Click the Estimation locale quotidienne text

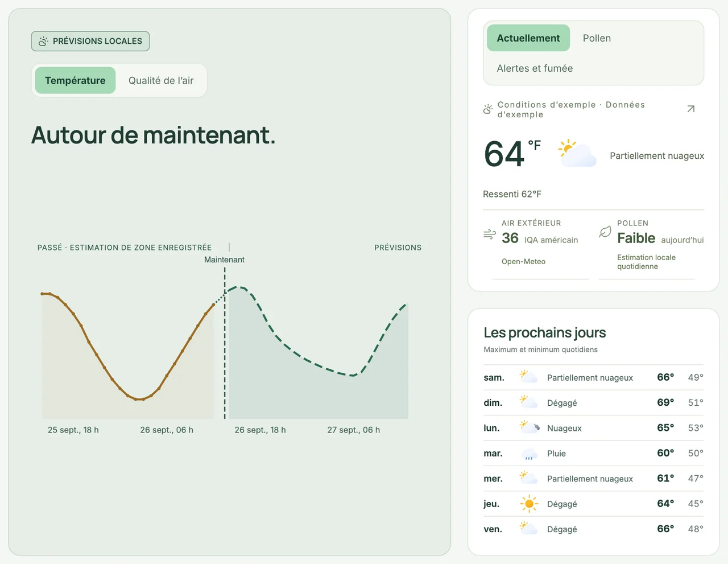(x=646, y=262)
